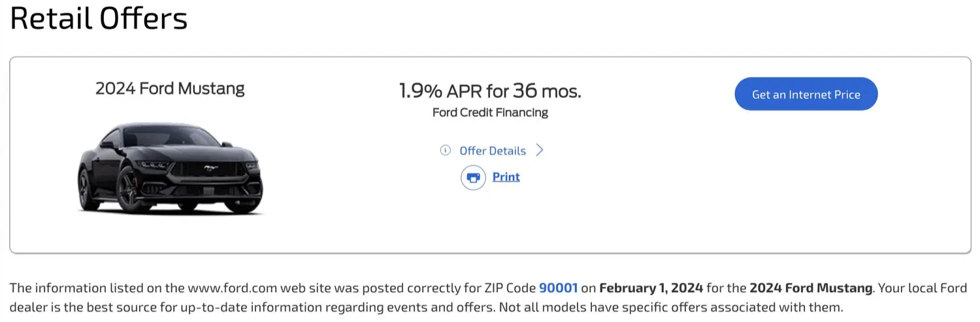Open the Offer Details link
This screenshot has width=980, height=322.
(493, 151)
